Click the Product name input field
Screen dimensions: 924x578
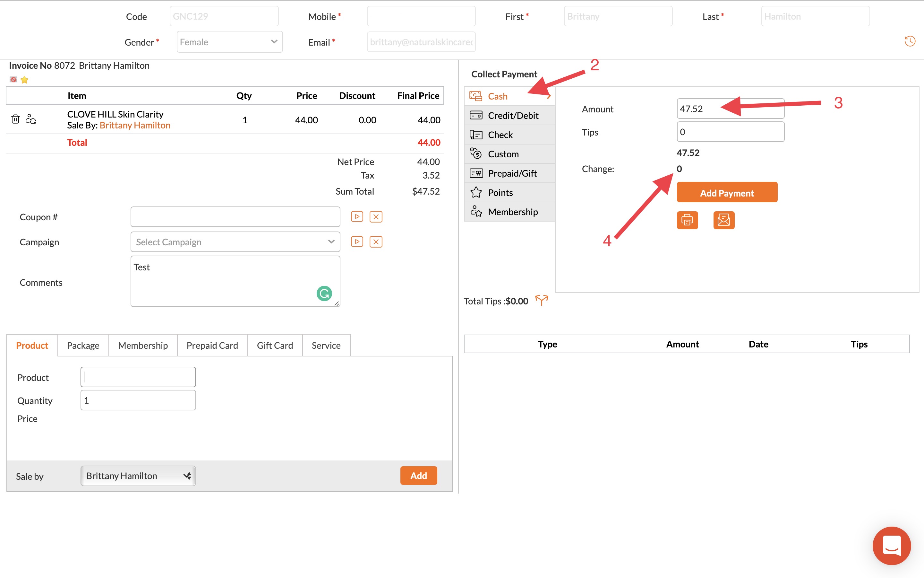(138, 377)
